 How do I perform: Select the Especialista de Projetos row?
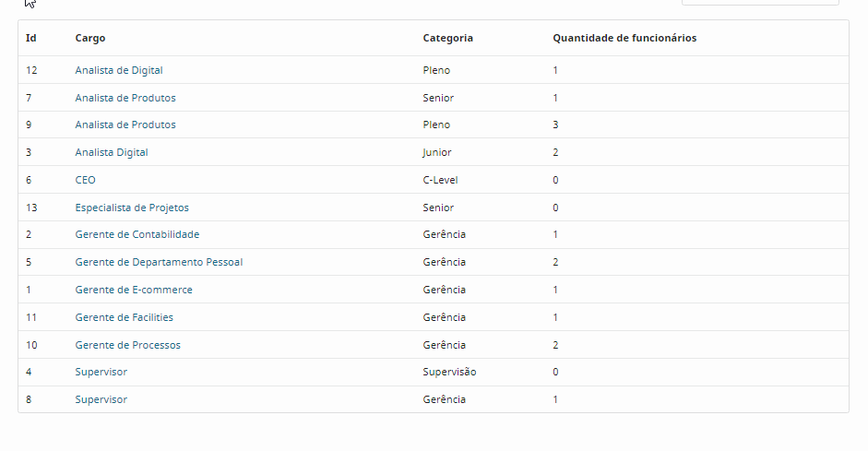[x=132, y=208]
